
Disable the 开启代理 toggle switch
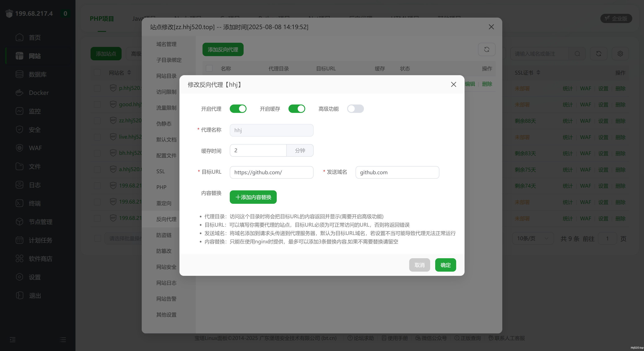pos(238,109)
